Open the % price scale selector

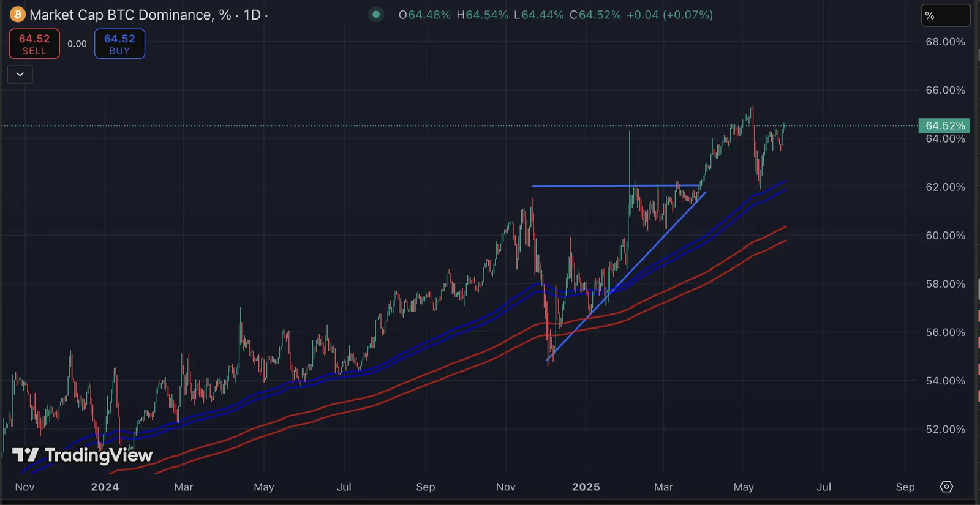pyautogui.click(x=946, y=15)
